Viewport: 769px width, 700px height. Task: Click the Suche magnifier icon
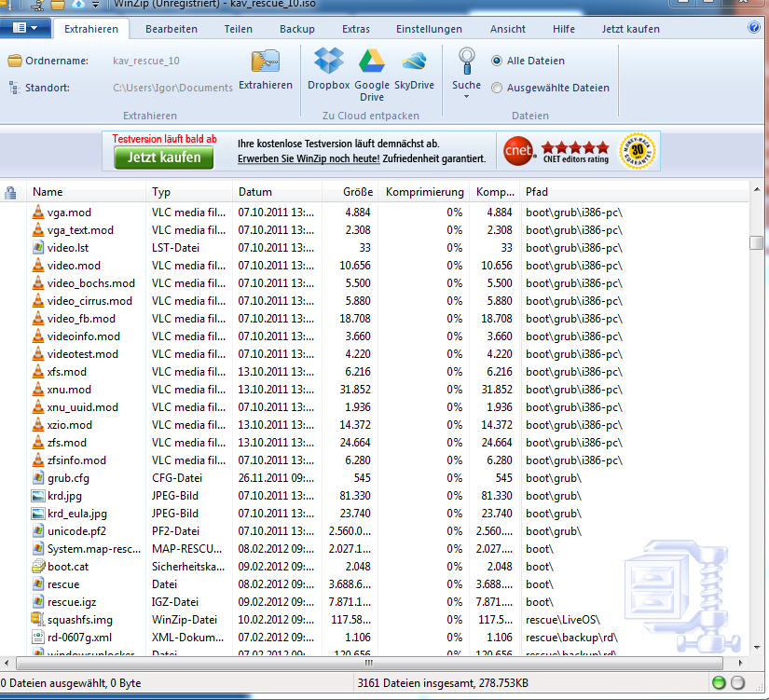point(466,61)
